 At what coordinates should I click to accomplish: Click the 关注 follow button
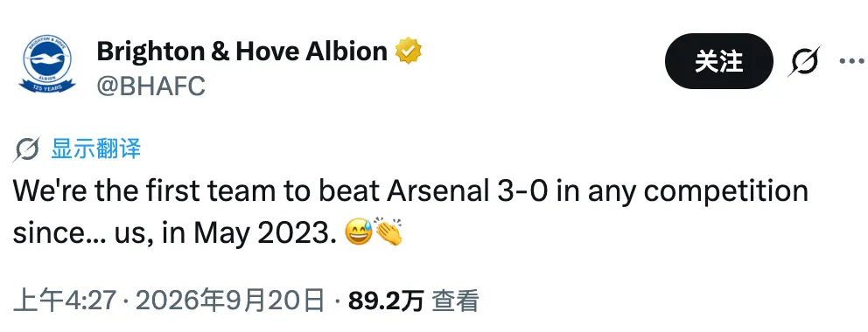718,61
